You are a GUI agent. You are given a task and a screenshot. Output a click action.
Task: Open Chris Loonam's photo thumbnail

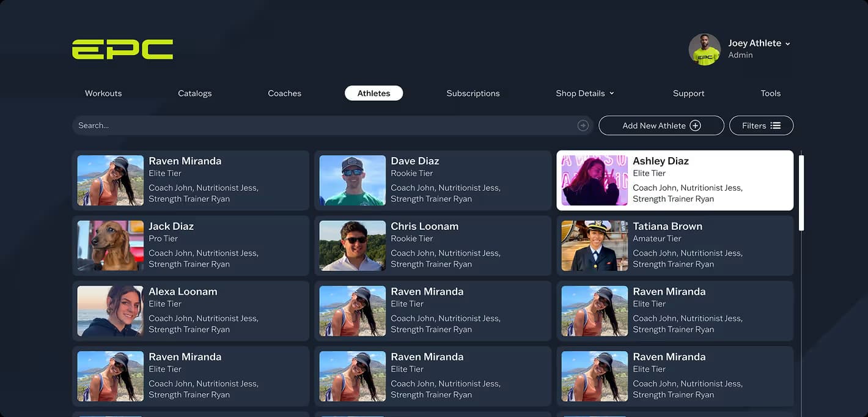(353, 246)
